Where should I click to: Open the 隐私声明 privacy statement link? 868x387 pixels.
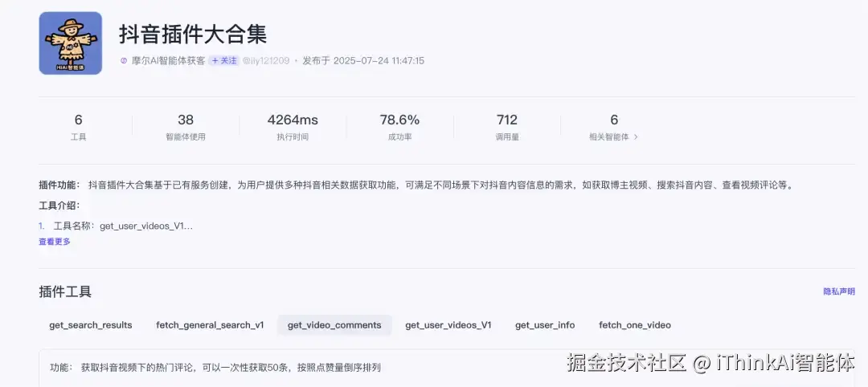pyautogui.click(x=838, y=291)
